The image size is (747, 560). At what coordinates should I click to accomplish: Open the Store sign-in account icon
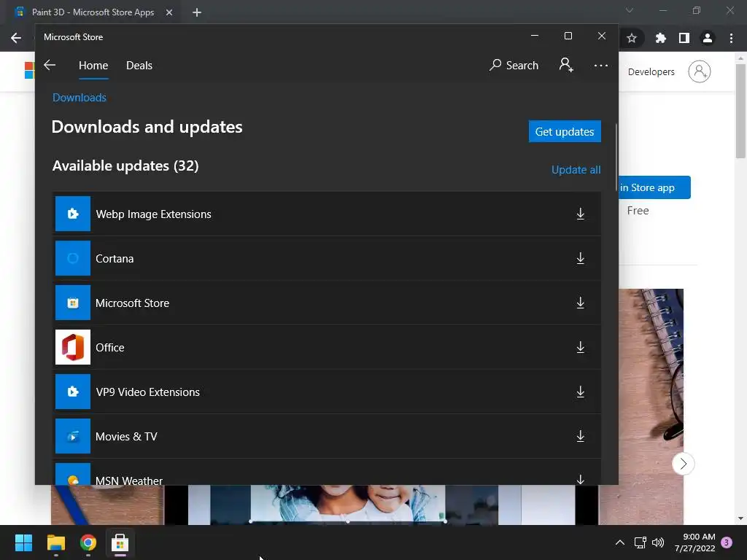pos(566,65)
